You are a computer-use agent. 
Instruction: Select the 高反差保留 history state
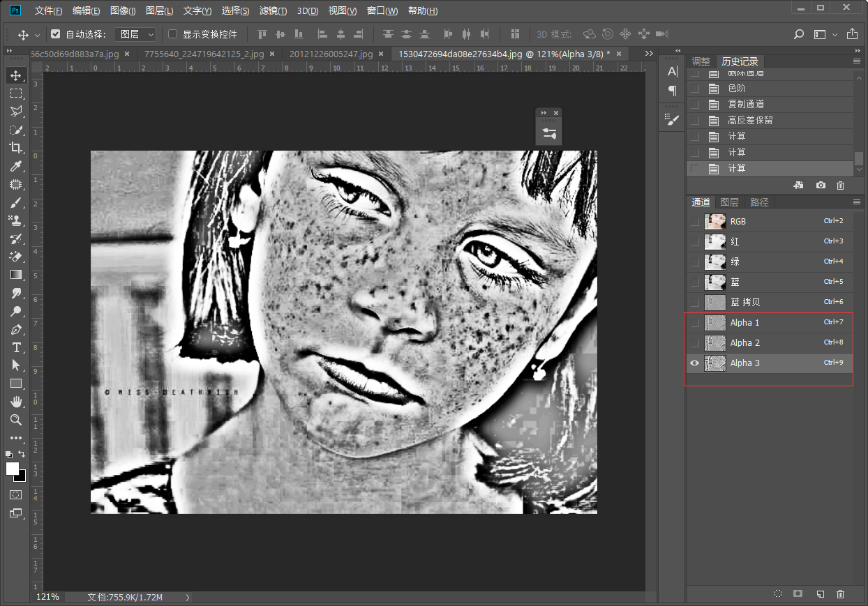[750, 120]
